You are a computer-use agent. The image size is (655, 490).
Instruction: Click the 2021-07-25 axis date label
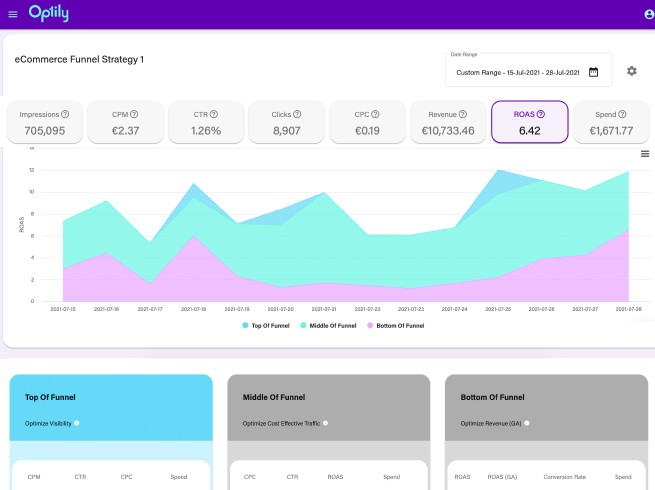click(498, 309)
